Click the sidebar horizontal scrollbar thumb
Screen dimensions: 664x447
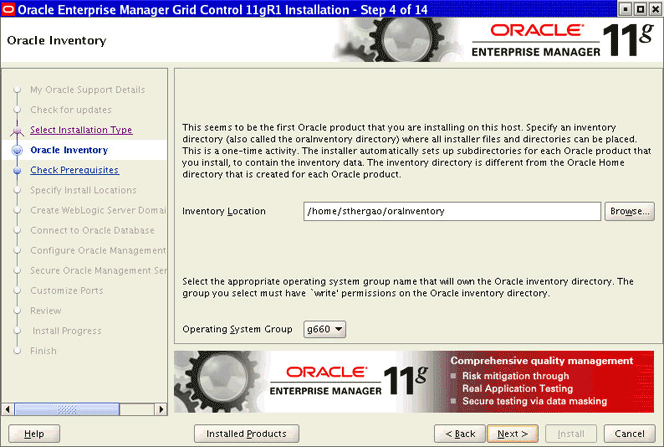tap(67, 409)
